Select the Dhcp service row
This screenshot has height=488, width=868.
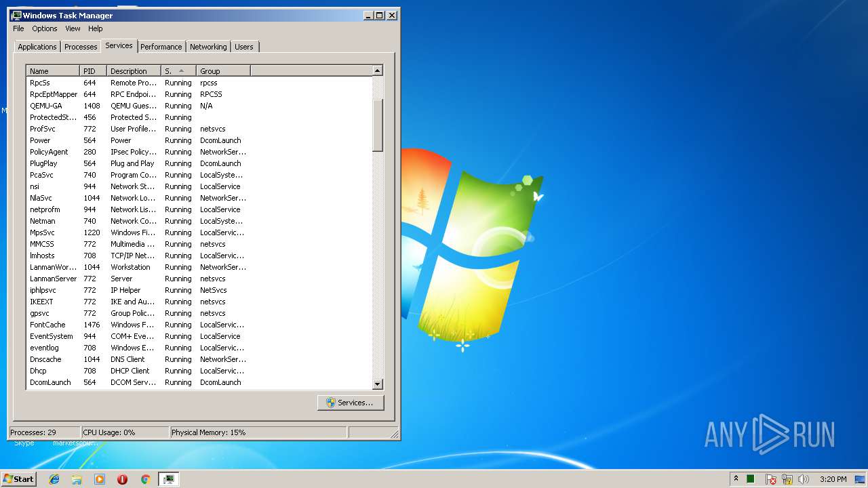(199, 371)
